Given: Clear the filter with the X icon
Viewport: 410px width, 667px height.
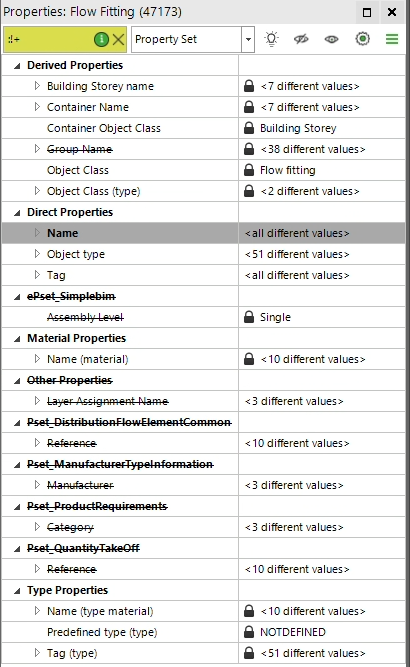Looking at the screenshot, I should click(x=118, y=40).
